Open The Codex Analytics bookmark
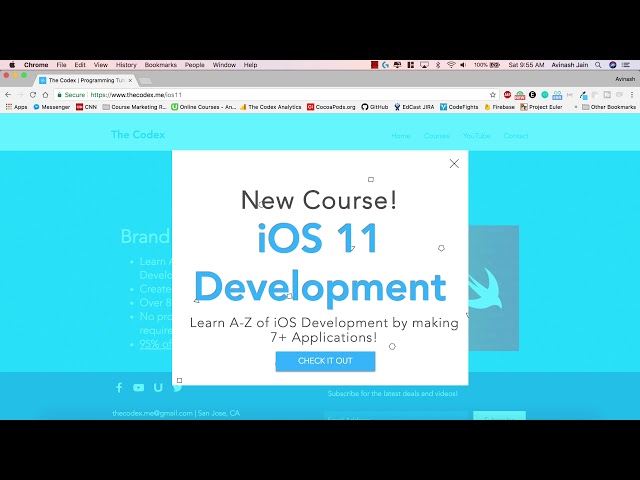The width and height of the screenshot is (640, 480). click(x=271, y=107)
